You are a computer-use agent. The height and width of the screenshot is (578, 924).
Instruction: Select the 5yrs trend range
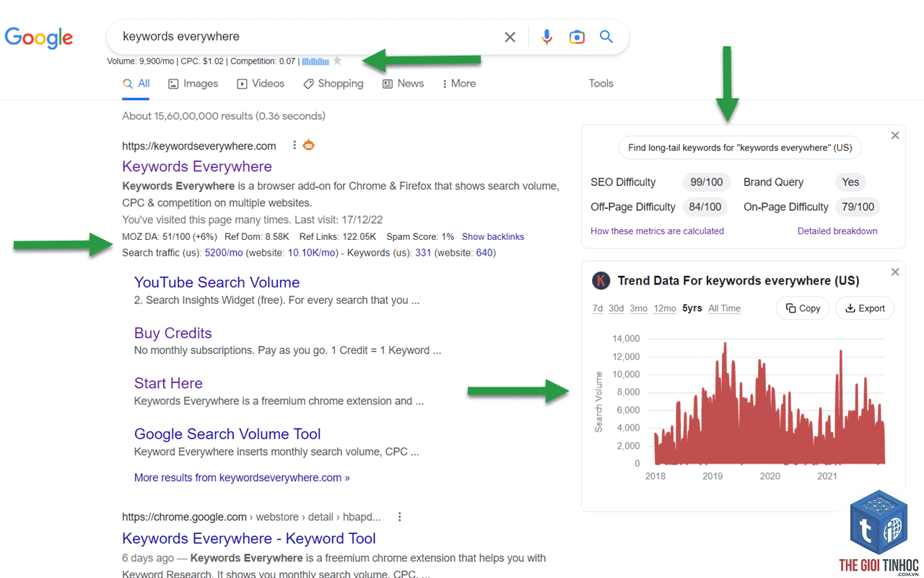pyautogui.click(x=692, y=309)
